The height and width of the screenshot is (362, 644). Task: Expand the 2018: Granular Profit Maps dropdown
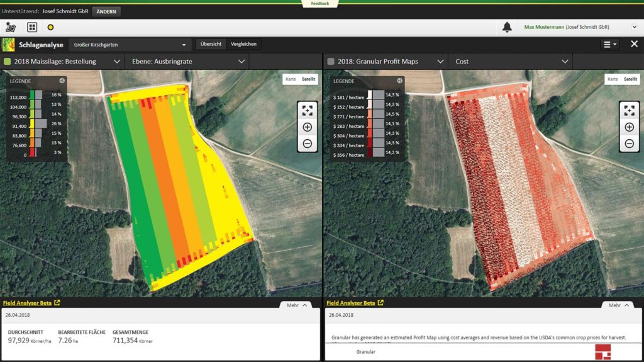point(440,61)
